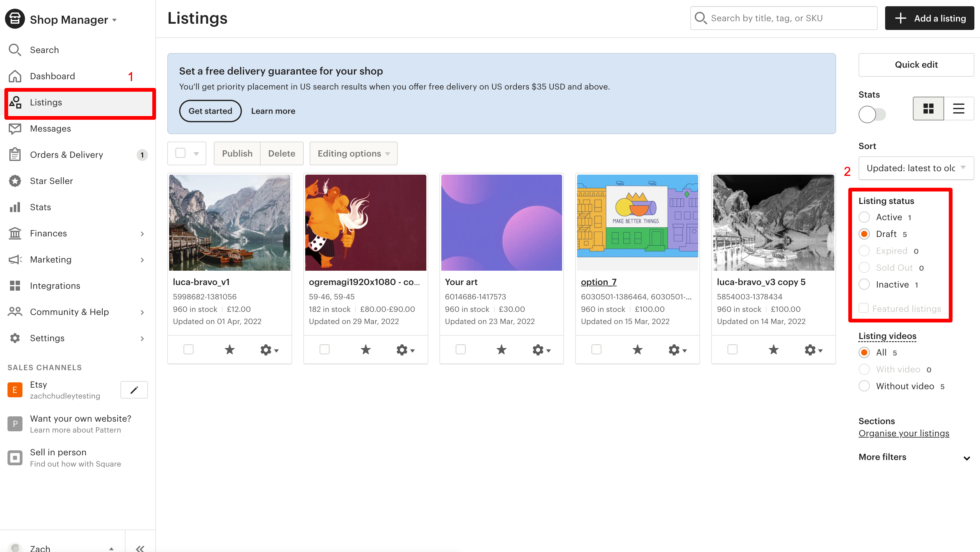Click the star icon on option_7 listing
Viewport: 980px width, 552px height.
click(x=637, y=349)
